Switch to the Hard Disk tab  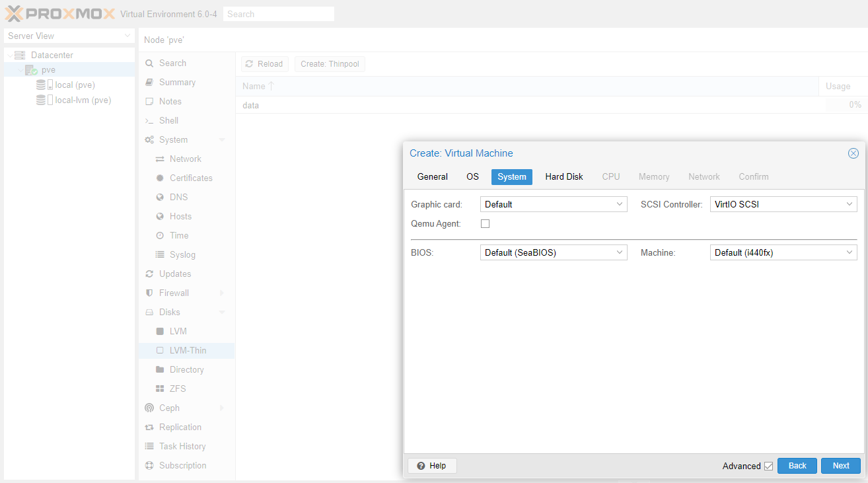click(564, 177)
